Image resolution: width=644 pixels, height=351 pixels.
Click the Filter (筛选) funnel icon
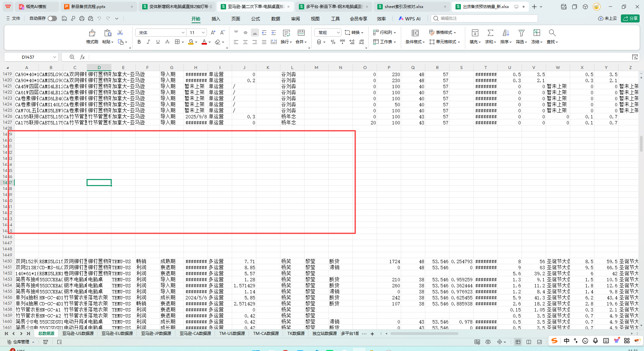521,33
